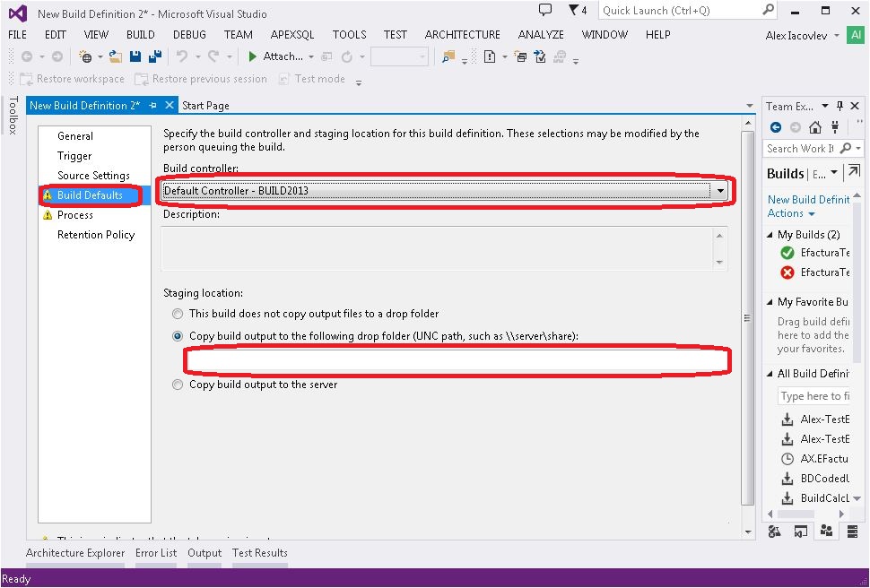Select 'Copy build output to drop folder'

tap(178, 336)
